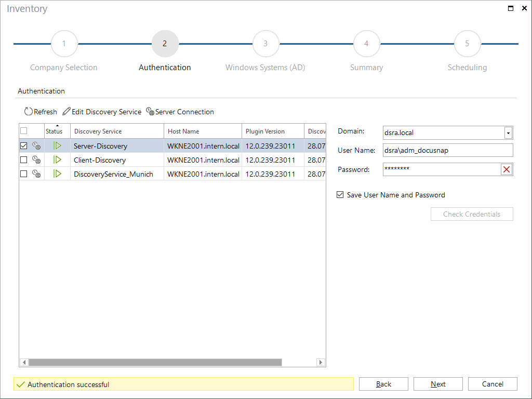This screenshot has width=532, height=399.
Task: Check the Client-Discovery row checkbox
Action: coord(24,160)
